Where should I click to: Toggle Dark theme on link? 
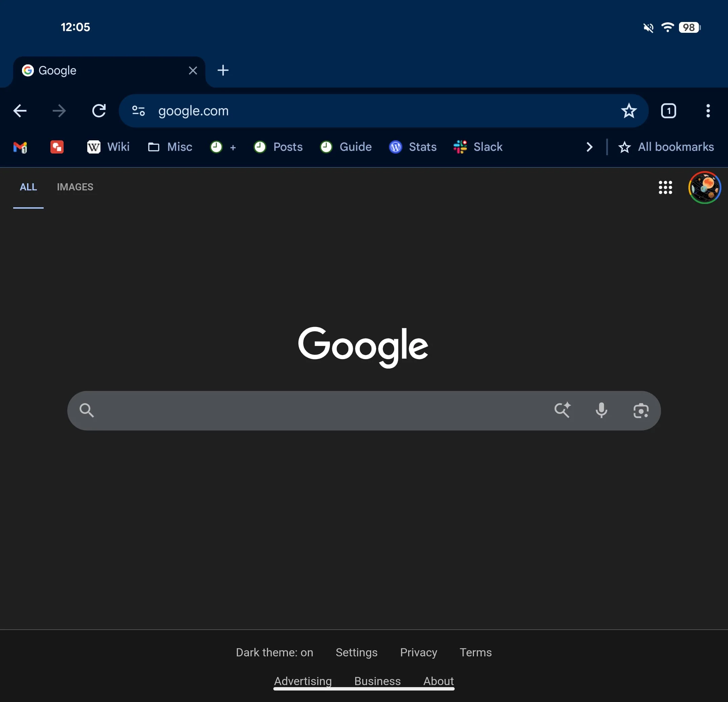274,652
